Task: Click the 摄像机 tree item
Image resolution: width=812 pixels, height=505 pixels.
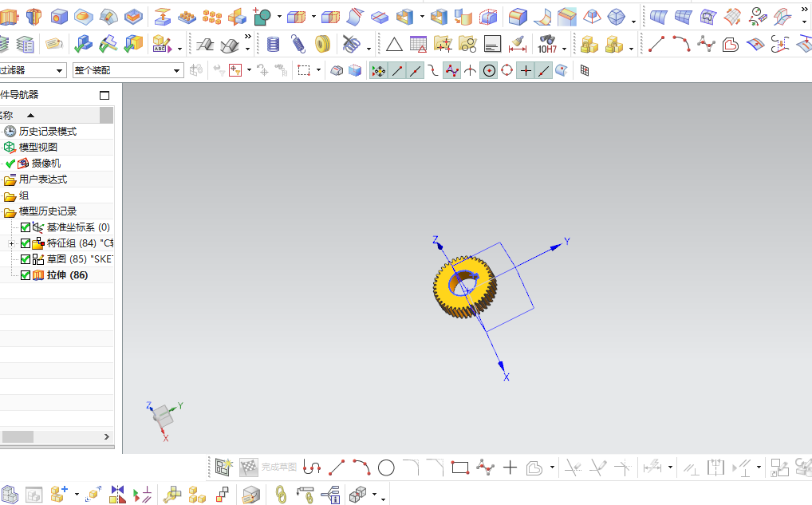Action: pos(46,164)
